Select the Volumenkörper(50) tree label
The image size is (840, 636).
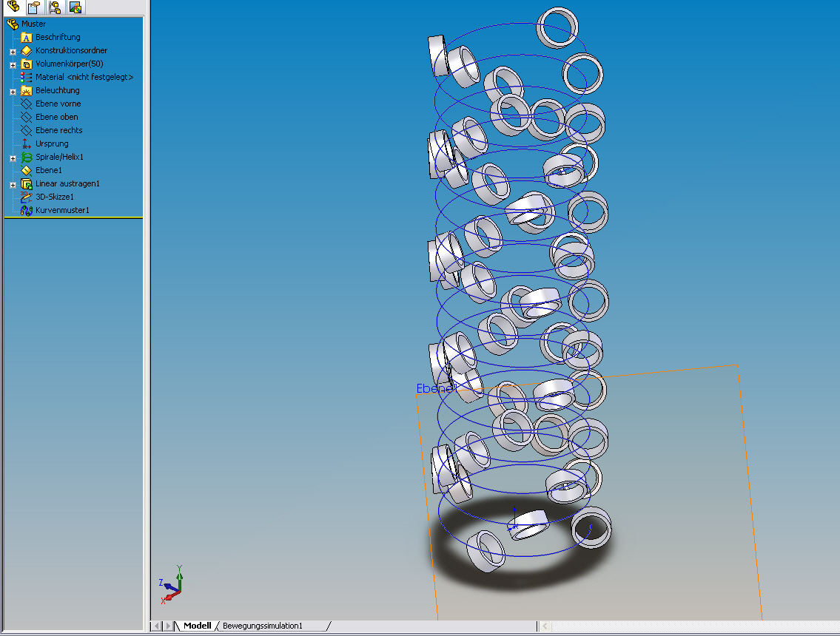[x=69, y=64]
